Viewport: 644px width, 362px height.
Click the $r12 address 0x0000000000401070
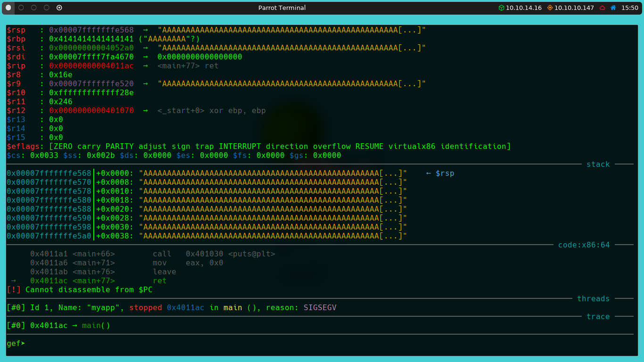pyautogui.click(x=91, y=111)
